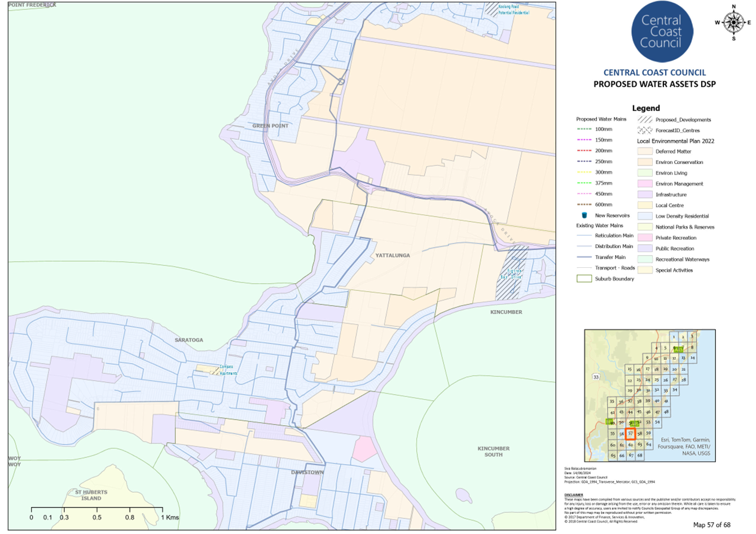Click the Proposed_Developments hatched legend symbol

(645, 120)
